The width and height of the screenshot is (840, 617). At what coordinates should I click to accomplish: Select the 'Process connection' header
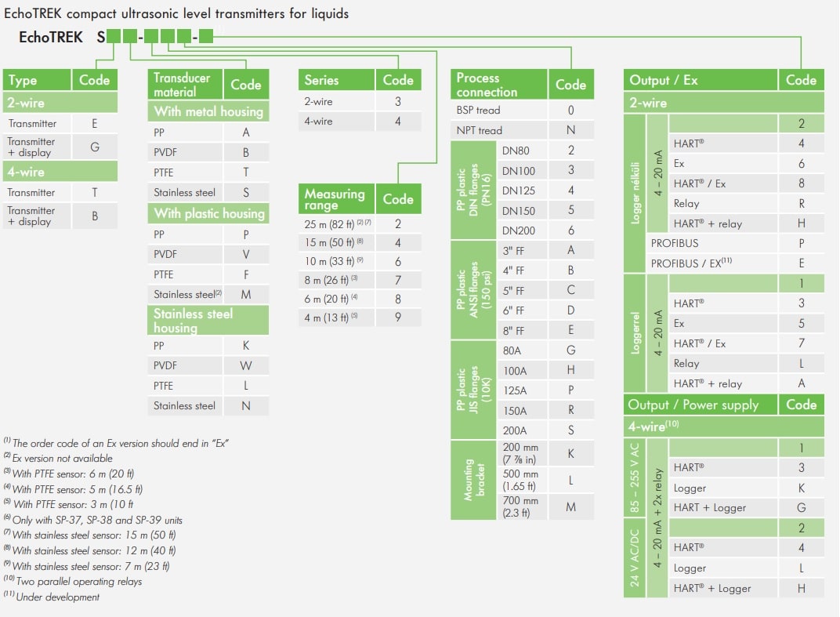click(x=499, y=84)
